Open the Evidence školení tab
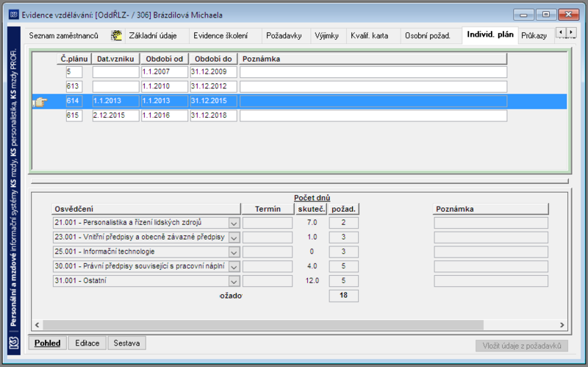The height and width of the screenshot is (367, 588). (x=220, y=35)
